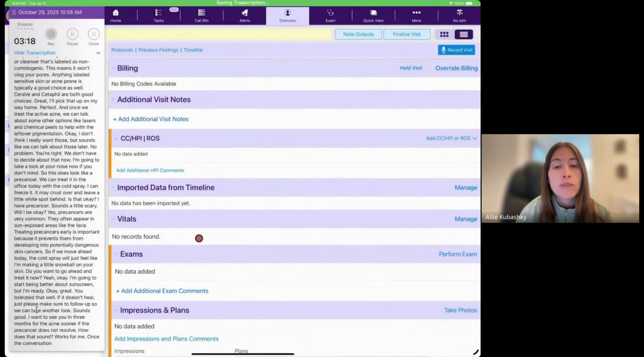Collapse transcription using the chevron arrow
The image size is (644, 357).
[x=98, y=53]
